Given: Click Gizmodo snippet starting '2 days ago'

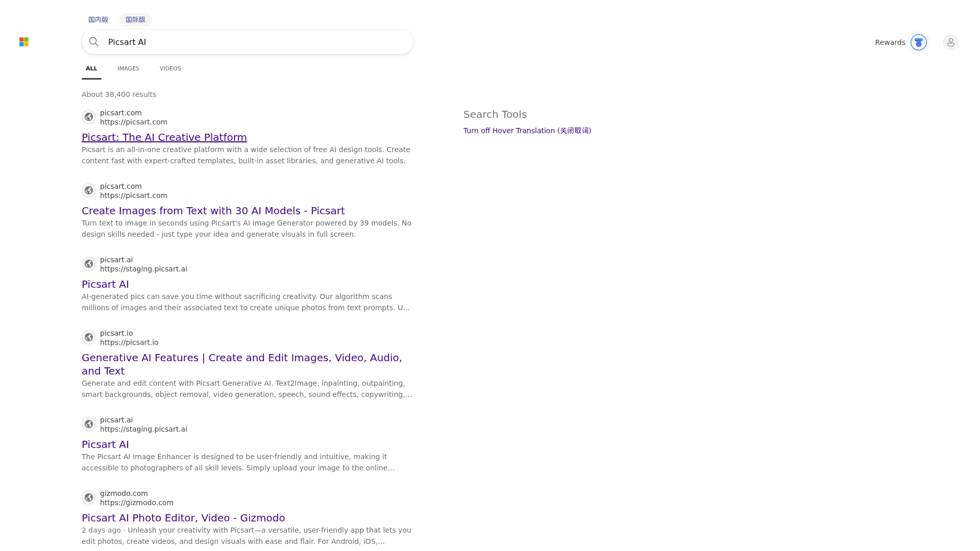Looking at the screenshot, I should [x=247, y=536].
